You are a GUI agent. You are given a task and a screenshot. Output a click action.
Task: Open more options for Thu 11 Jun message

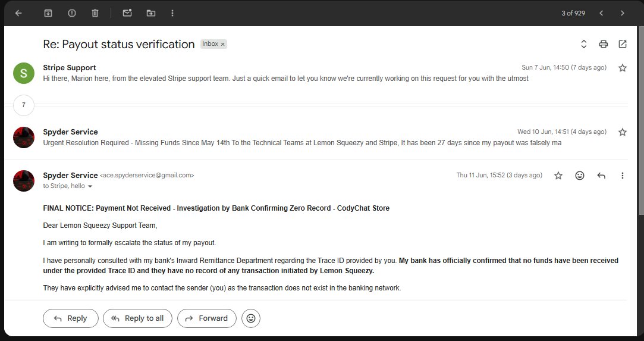tap(622, 176)
